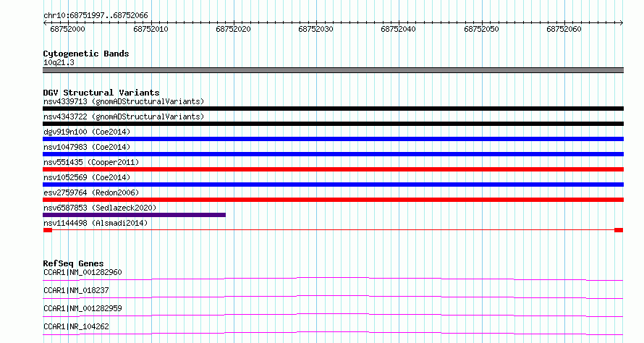Select the nsv551435 Cooper2011 red bar
This screenshot has height=343, width=644.
coord(333,169)
